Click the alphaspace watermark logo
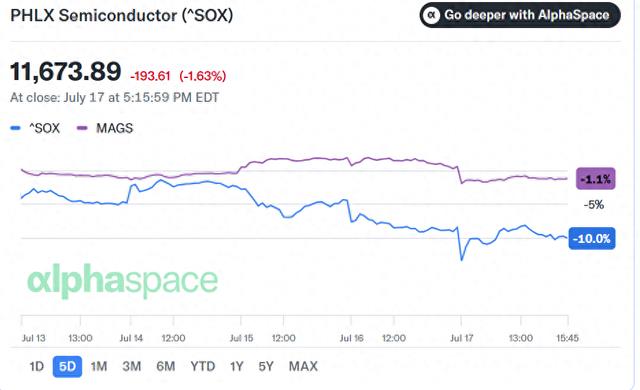This screenshot has width=640, height=390. pyautogui.click(x=122, y=281)
